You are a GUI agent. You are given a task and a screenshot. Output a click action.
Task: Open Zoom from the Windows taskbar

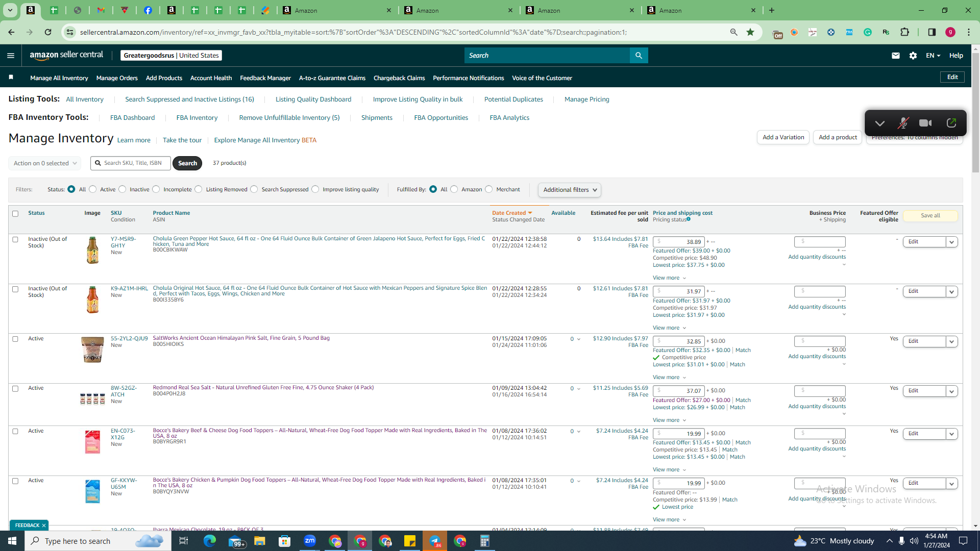click(310, 541)
